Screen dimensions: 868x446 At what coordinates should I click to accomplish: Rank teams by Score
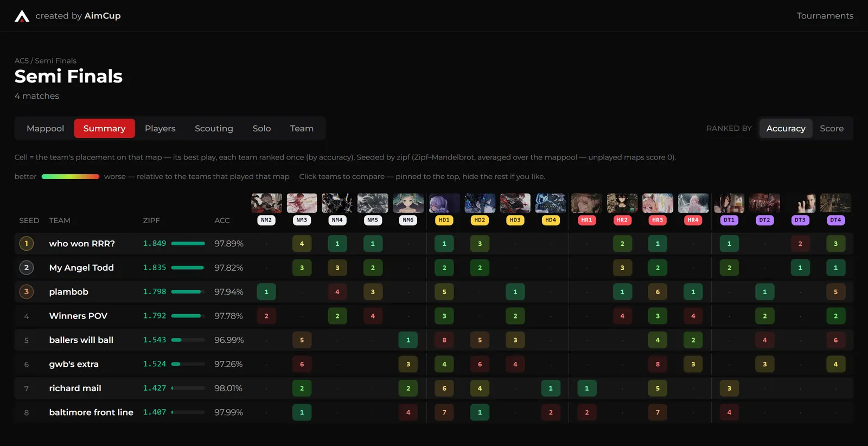832,129
